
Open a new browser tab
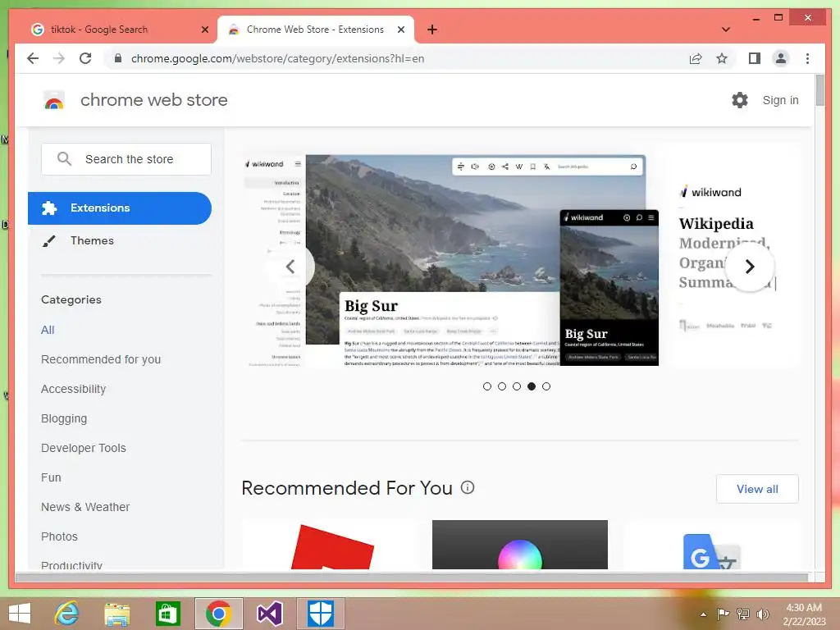pos(432,30)
